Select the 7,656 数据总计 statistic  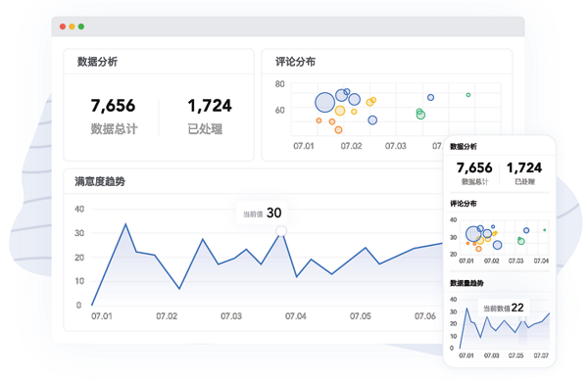tap(114, 117)
